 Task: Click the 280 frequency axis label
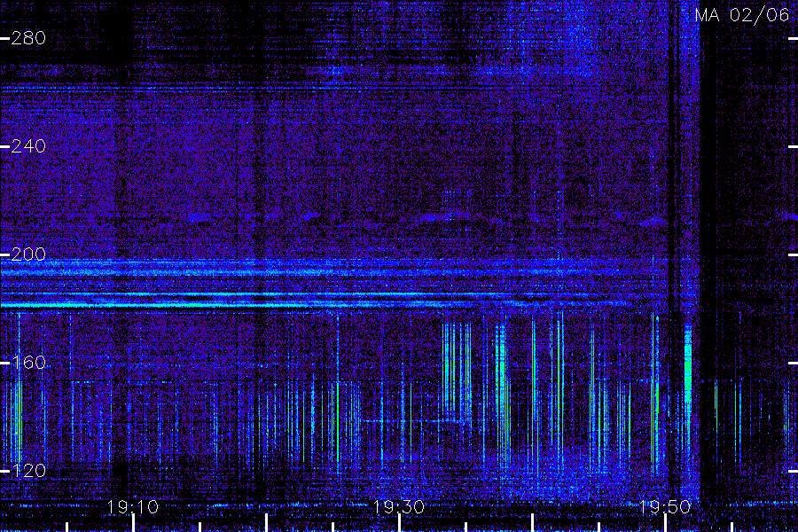[x=28, y=38]
